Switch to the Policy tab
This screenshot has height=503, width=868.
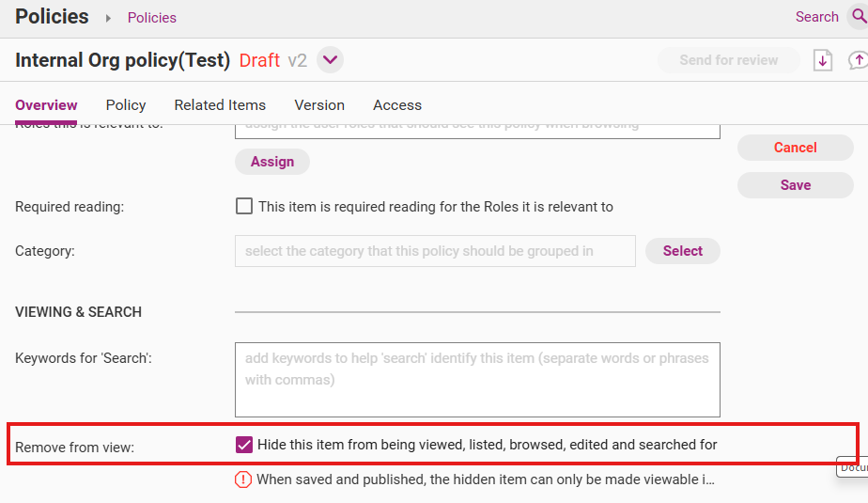point(126,105)
